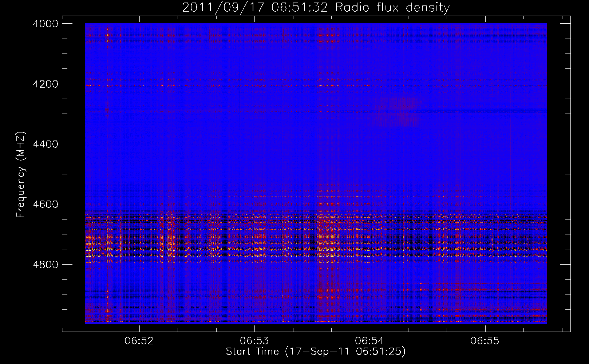
Task: Click the "Frequency (MHZ)" axis title
Action: (x=21, y=175)
